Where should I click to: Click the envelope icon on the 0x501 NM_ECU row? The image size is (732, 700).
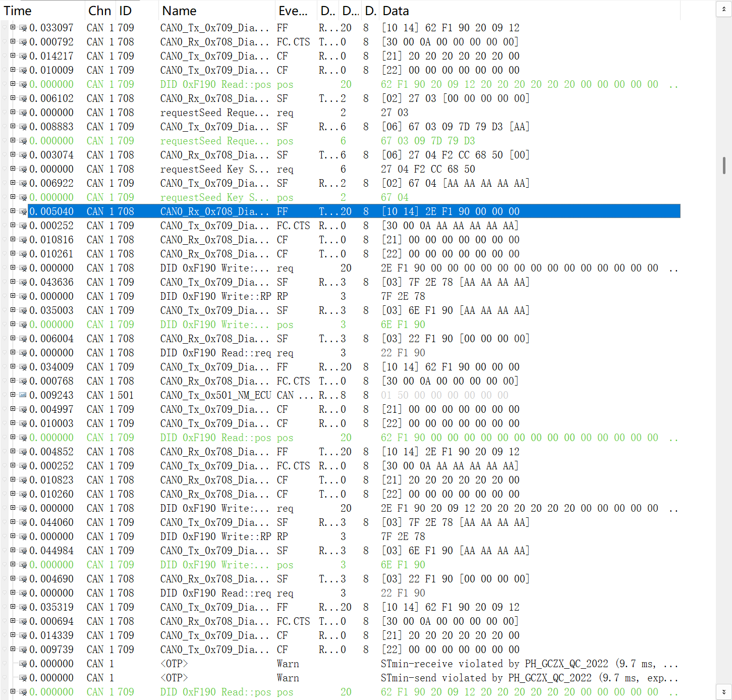tap(23, 395)
